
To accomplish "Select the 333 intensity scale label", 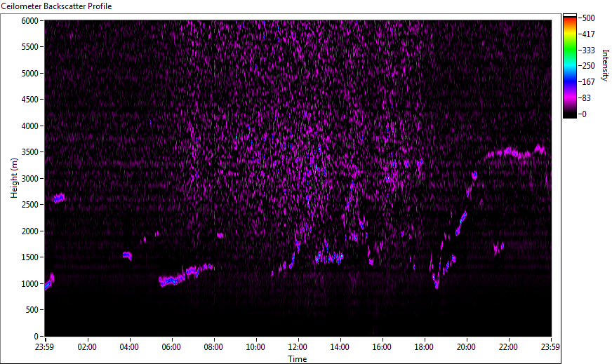I will pyautogui.click(x=588, y=50).
